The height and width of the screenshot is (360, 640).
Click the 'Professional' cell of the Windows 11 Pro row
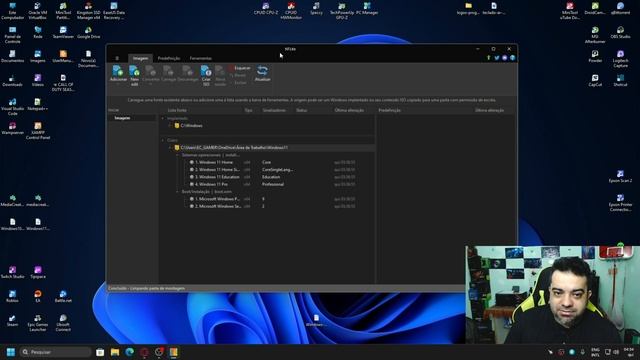(273, 184)
